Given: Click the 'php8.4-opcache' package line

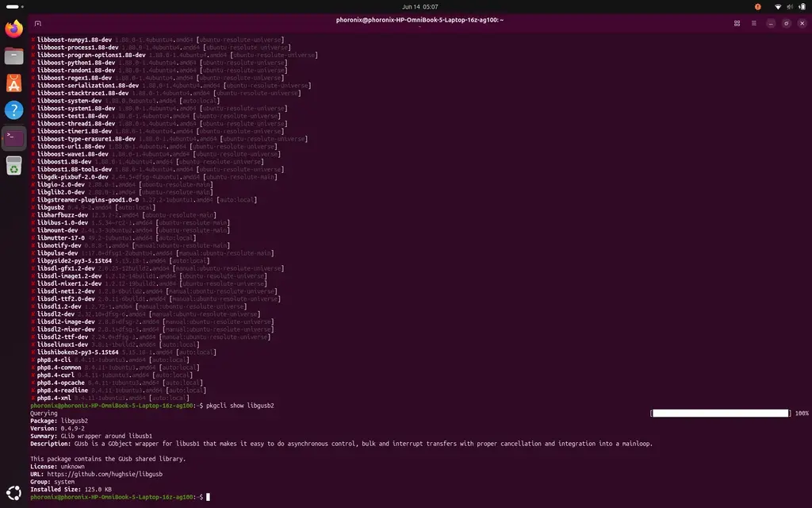Looking at the screenshot, I should [x=117, y=383].
